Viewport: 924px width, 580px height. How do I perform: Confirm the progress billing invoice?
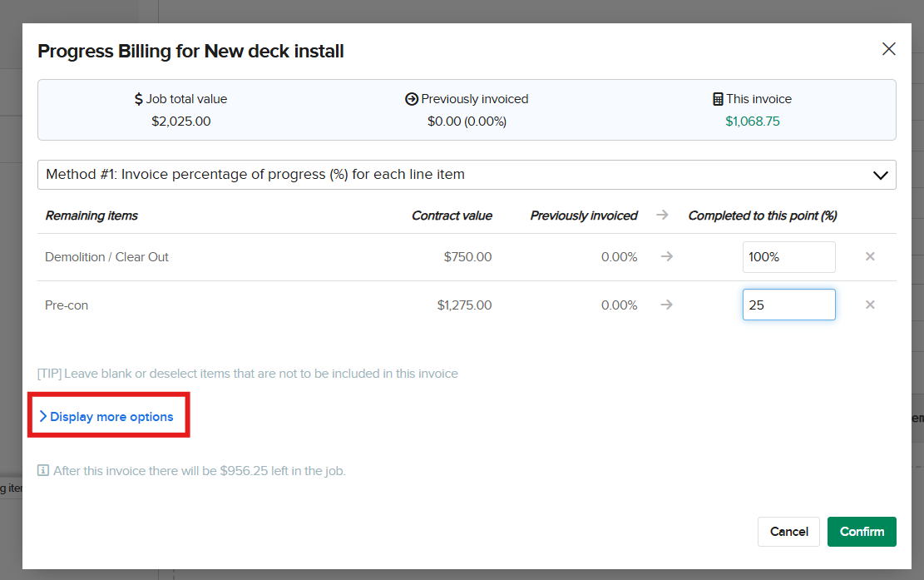(861, 532)
